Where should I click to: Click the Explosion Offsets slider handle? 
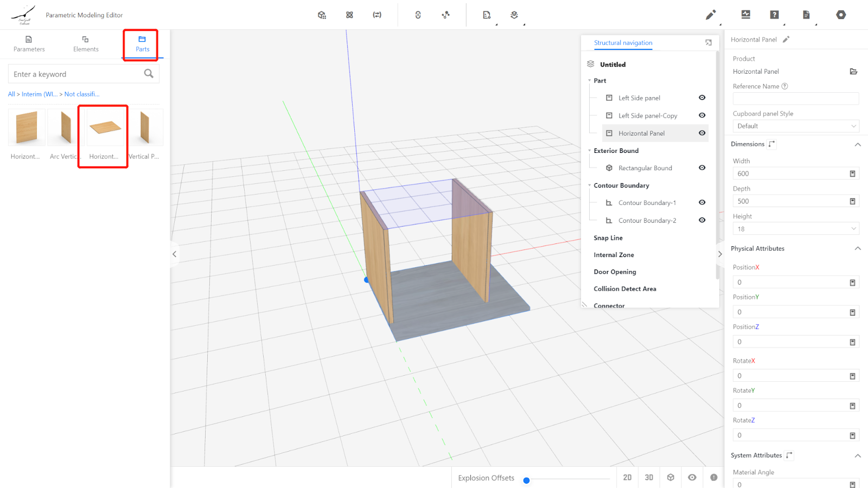tap(526, 480)
